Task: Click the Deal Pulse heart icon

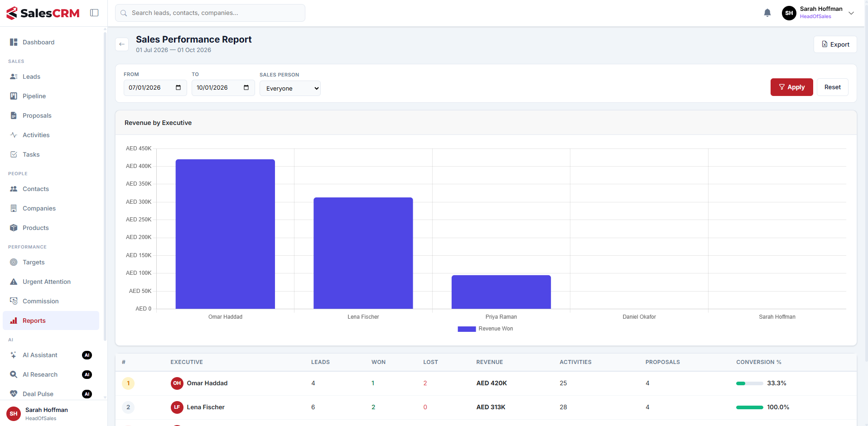Action: coord(14,394)
